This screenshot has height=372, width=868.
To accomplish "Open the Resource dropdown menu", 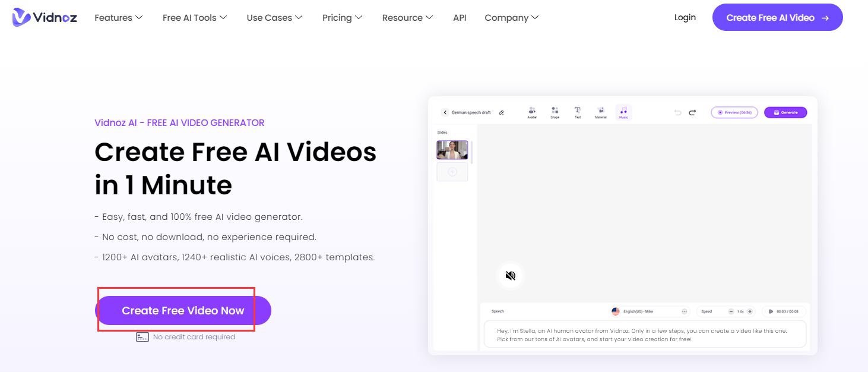I will [x=407, y=18].
